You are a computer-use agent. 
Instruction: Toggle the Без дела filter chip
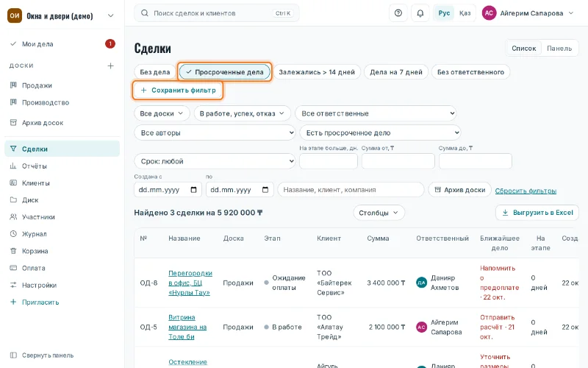155,72
